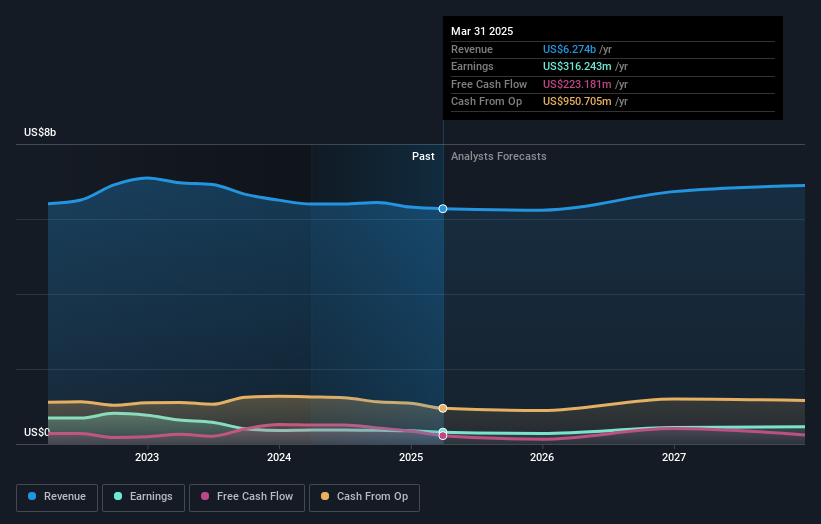Click the orange Cash From Op legend dot
The width and height of the screenshot is (821, 524).
point(325,496)
